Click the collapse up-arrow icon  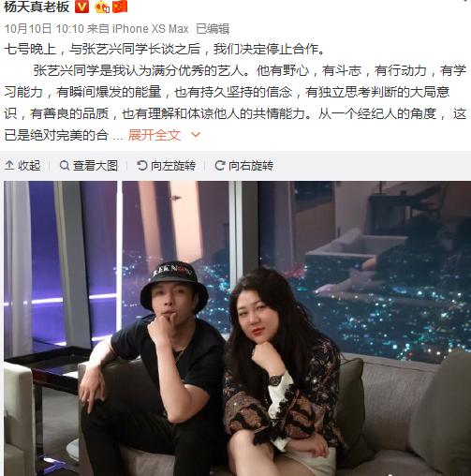click(x=9, y=165)
